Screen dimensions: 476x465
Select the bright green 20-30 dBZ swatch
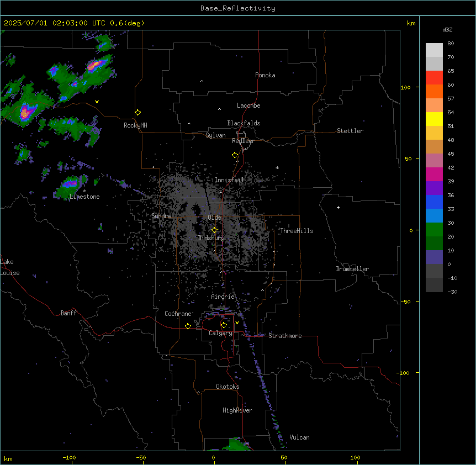point(434,230)
